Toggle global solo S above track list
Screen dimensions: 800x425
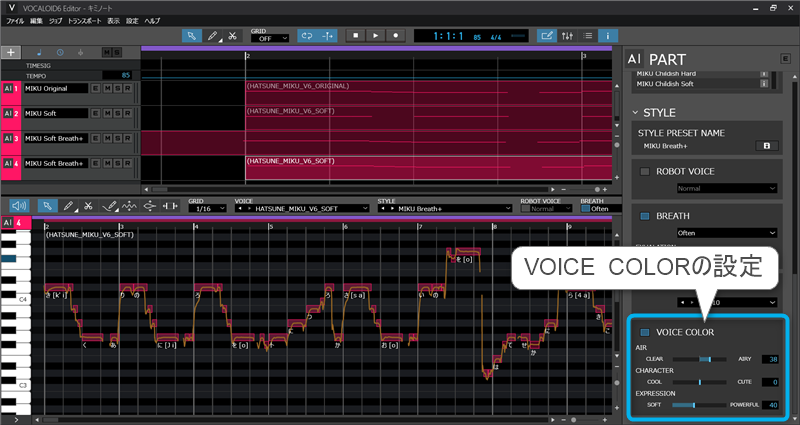point(116,53)
